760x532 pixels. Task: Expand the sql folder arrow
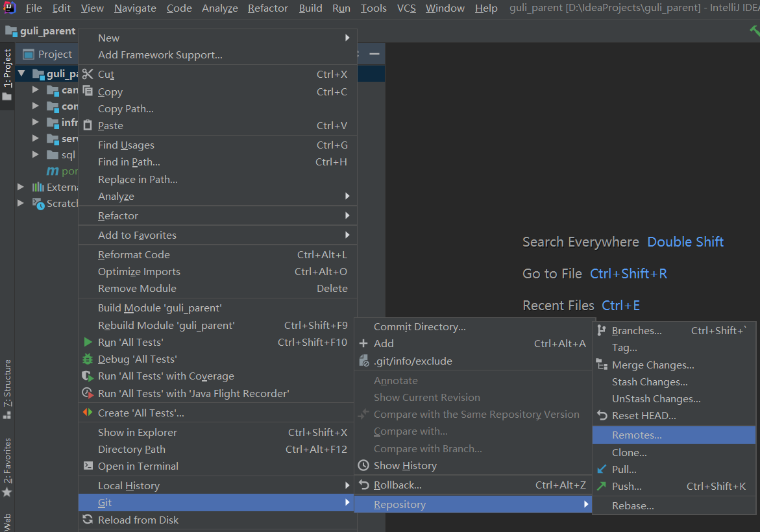(36, 154)
